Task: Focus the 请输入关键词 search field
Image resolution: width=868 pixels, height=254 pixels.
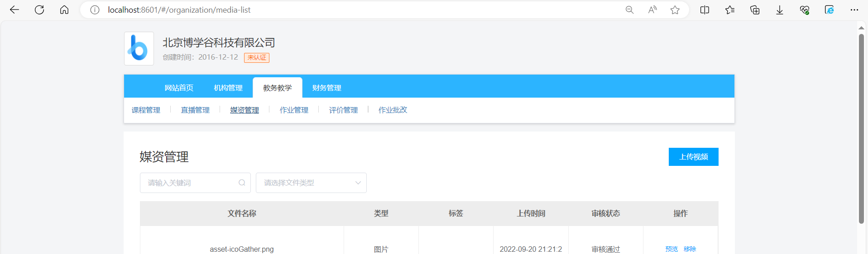Action: [x=195, y=183]
